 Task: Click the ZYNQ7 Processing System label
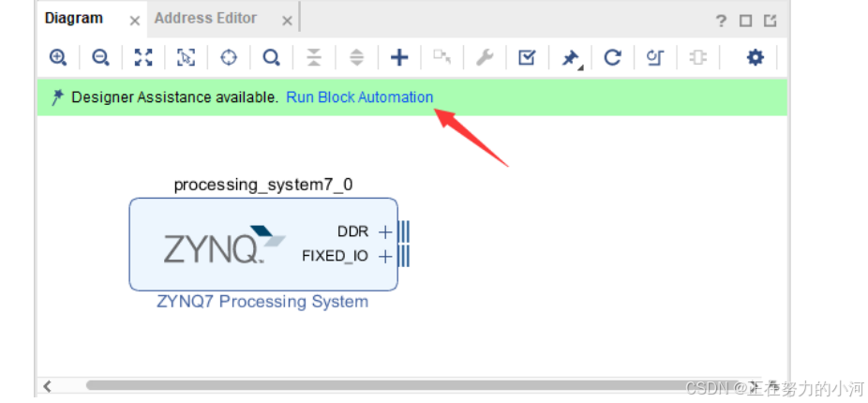262,302
